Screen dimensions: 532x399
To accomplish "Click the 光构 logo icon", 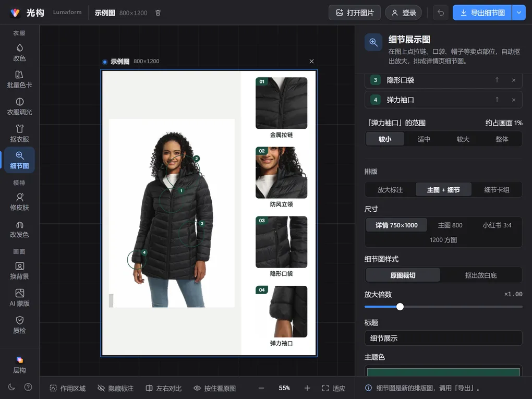I will (15, 13).
